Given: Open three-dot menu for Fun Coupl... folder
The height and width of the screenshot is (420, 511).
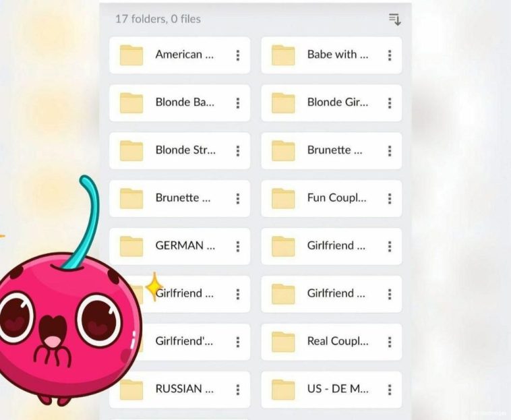Looking at the screenshot, I should point(390,198).
